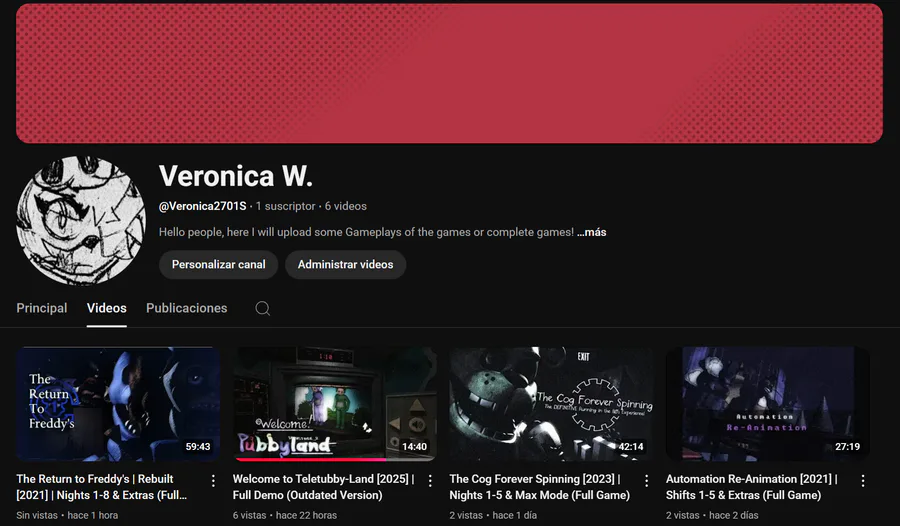Switch to the Principal tab
Image resolution: width=900 pixels, height=526 pixels.
tap(42, 308)
